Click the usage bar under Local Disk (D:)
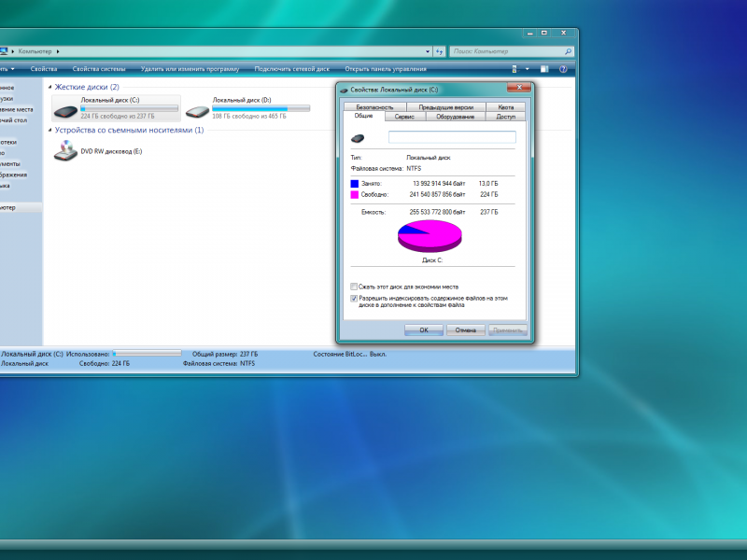This screenshot has height=560, width=747. (x=261, y=108)
